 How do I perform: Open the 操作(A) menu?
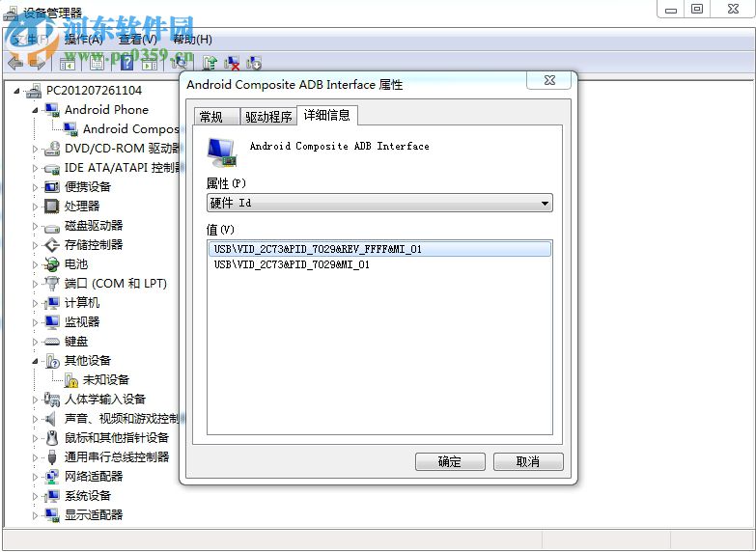(83, 40)
